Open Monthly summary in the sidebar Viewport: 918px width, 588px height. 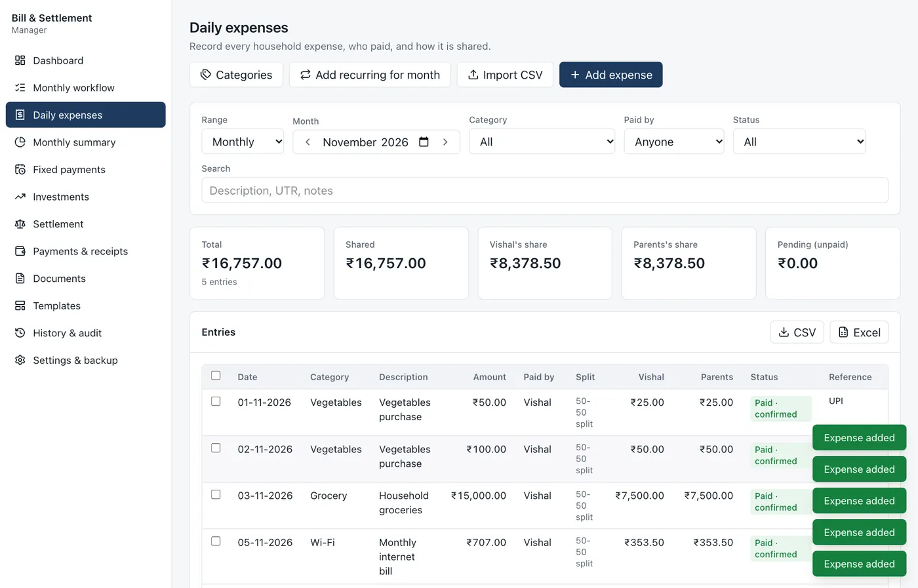86,142
